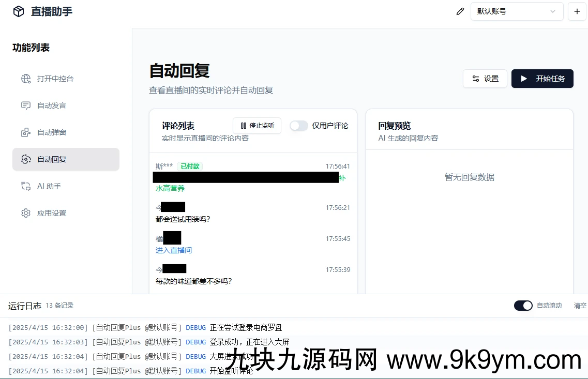588x379 pixels.
Task: Open the 默认账号 account dropdown
Action: tap(516, 11)
